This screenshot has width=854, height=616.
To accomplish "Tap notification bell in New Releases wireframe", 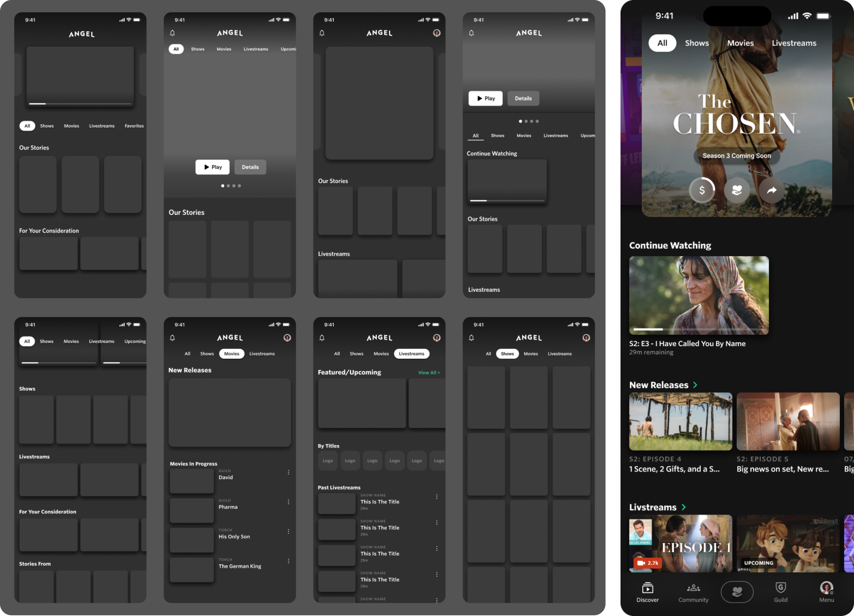I will (172, 338).
